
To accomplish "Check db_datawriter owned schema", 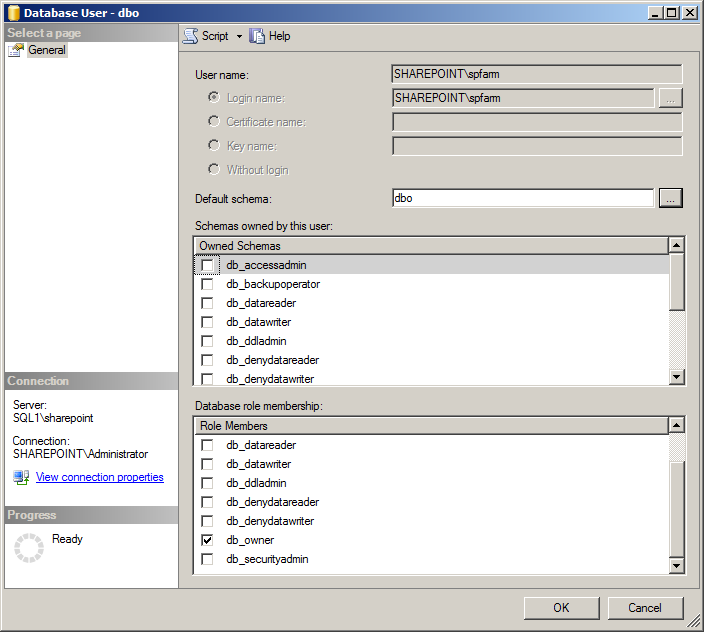I will tap(207, 322).
